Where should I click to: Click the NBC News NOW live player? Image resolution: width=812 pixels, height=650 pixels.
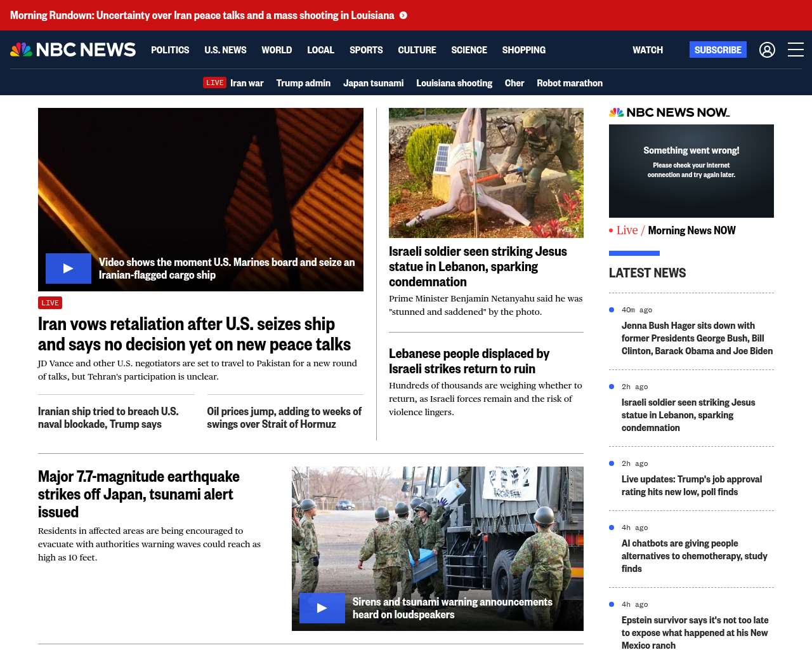click(x=691, y=171)
